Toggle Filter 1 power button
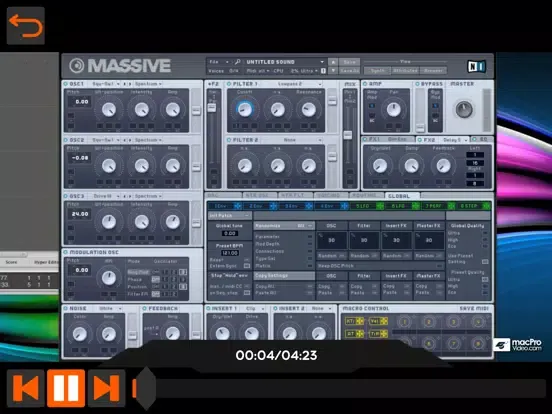 coord(229,84)
